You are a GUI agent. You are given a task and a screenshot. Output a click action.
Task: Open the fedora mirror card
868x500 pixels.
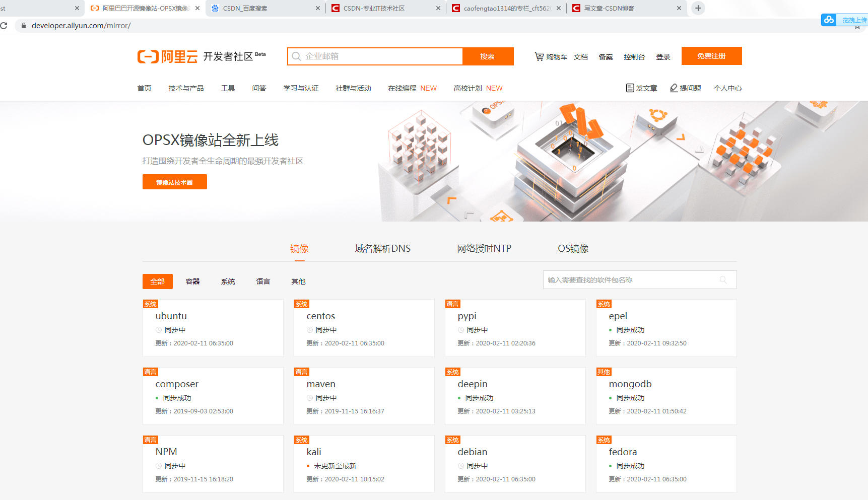(666, 464)
